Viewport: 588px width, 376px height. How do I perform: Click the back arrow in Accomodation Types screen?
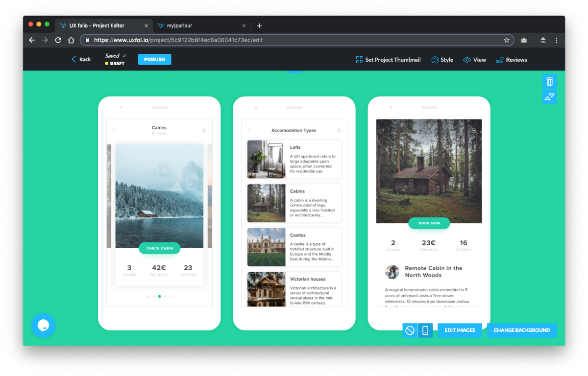[250, 130]
